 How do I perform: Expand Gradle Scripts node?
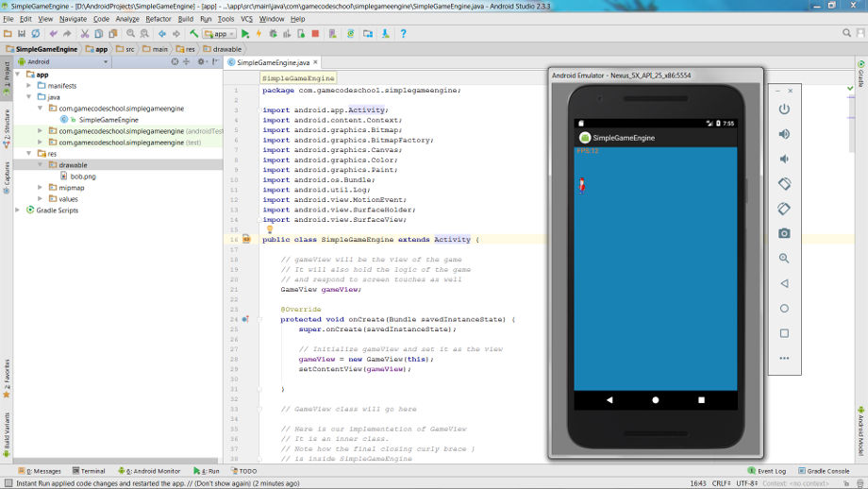[18, 211]
